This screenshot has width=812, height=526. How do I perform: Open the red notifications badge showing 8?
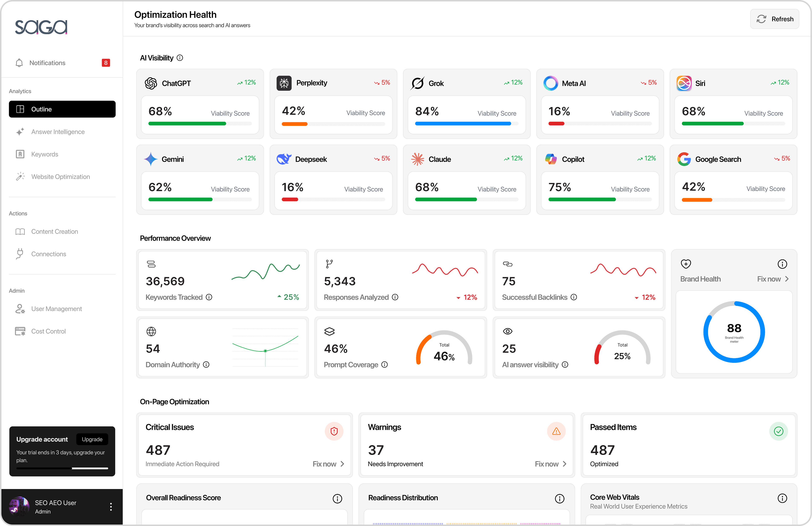pos(106,63)
